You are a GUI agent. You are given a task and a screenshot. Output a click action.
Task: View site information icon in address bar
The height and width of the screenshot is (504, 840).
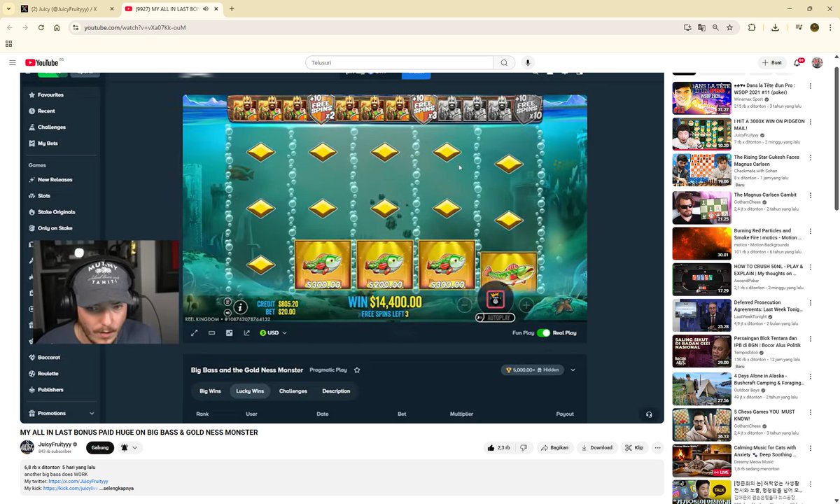click(x=76, y=27)
